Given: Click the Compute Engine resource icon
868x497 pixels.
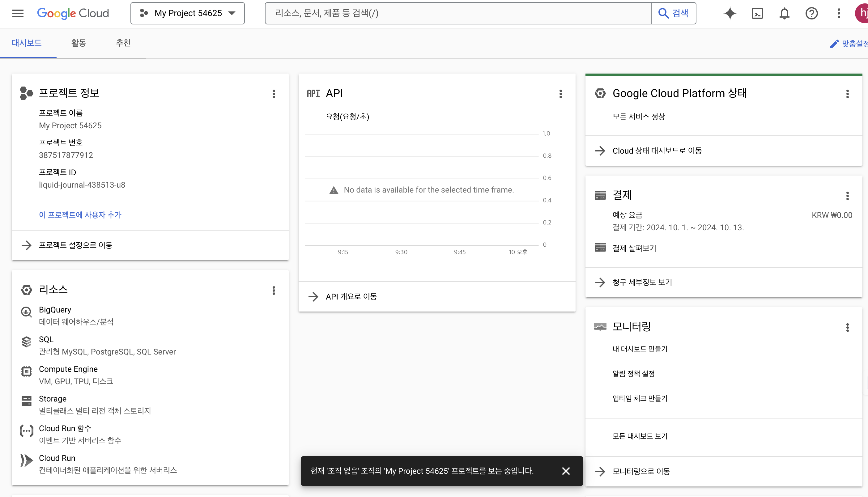Looking at the screenshot, I should [26, 371].
